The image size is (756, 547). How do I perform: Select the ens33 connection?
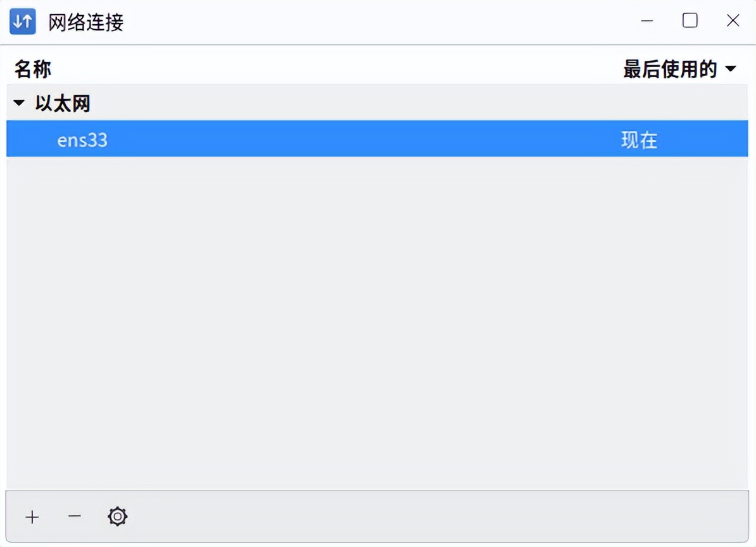pyautogui.click(x=82, y=139)
